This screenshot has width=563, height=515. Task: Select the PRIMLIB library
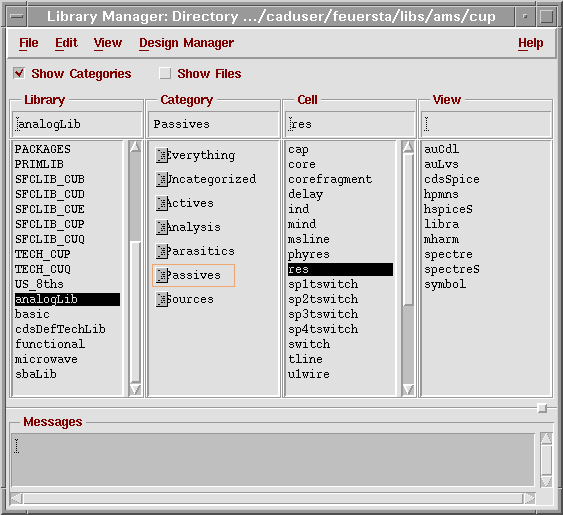pos(39,164)
